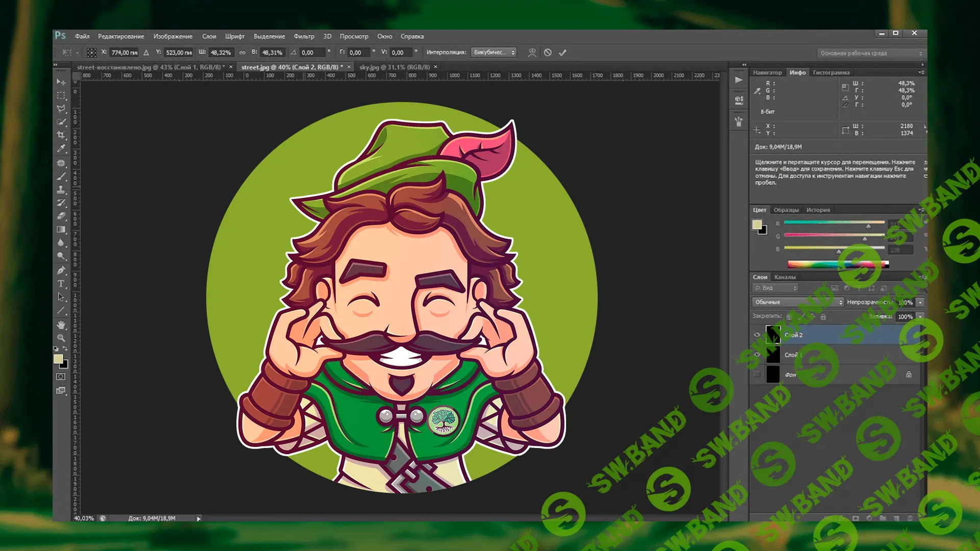Switch to the sky.jpg document tab
The width and height of the screenshot is (980, 551).
point(394,67)
